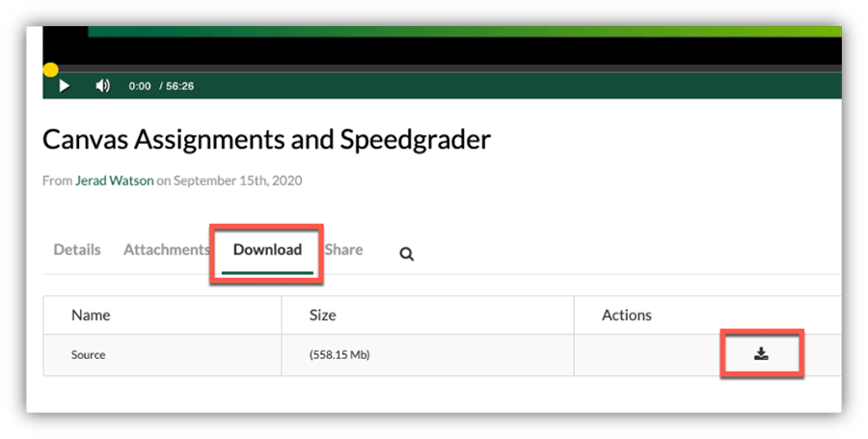Select the Download tab
This screenshot has width=868, height=439.
pyautogui.click(x=267, y=250)
